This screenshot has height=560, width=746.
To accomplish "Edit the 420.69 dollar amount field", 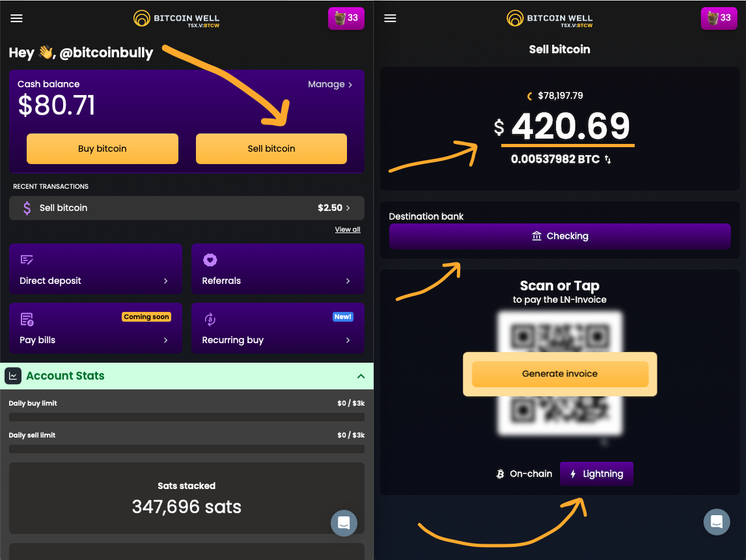I will pos(570,126).
